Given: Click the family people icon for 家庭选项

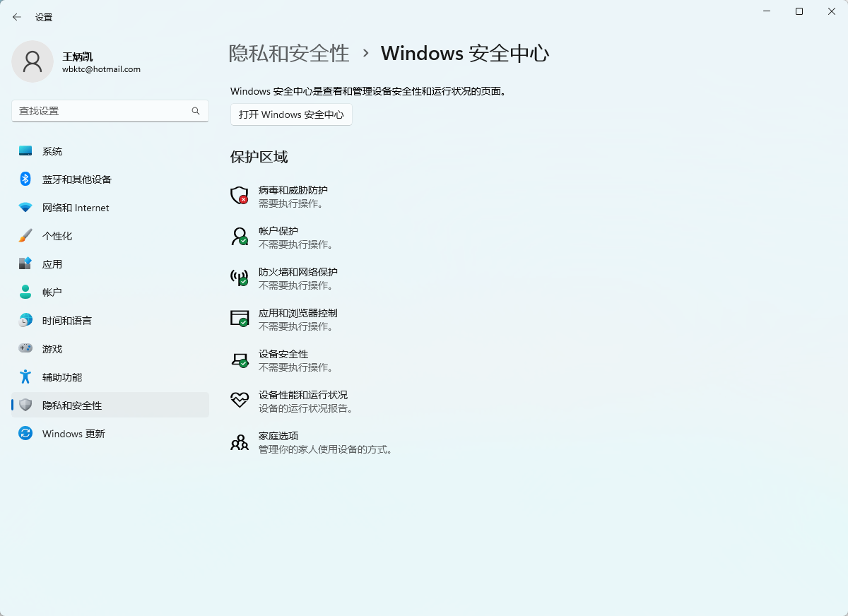Looking at the screenshot, I should (x=240, y=442).
